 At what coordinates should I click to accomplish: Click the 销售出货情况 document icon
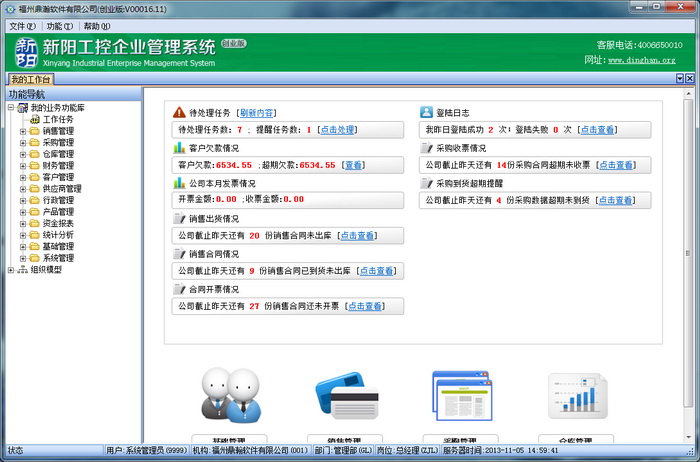pos(179,218)
